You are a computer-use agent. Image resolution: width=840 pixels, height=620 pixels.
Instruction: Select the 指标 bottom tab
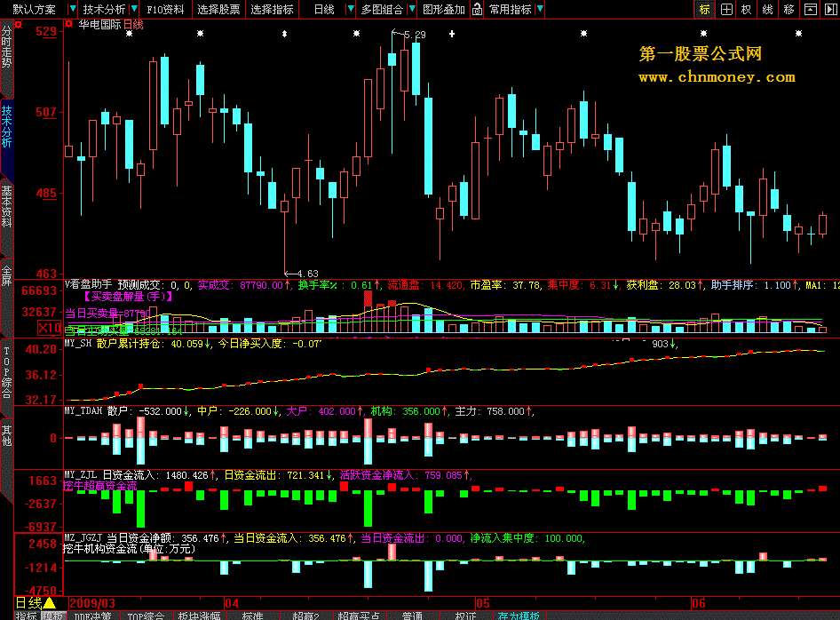pyautogui.click(x=27, y=616)
